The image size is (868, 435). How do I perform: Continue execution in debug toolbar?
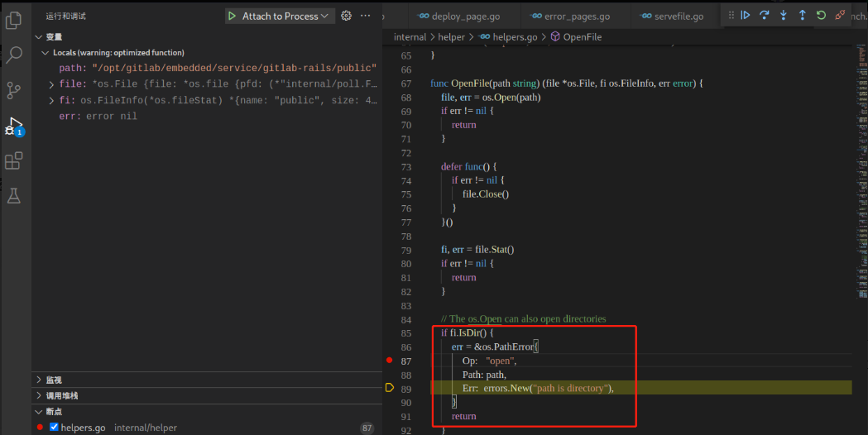(x=746, y=15)
